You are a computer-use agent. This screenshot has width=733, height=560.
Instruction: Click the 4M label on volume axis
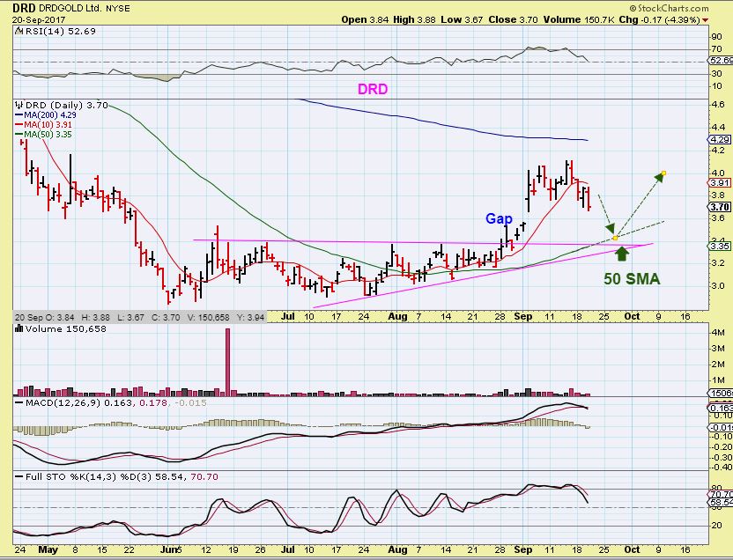click(718, 332)
